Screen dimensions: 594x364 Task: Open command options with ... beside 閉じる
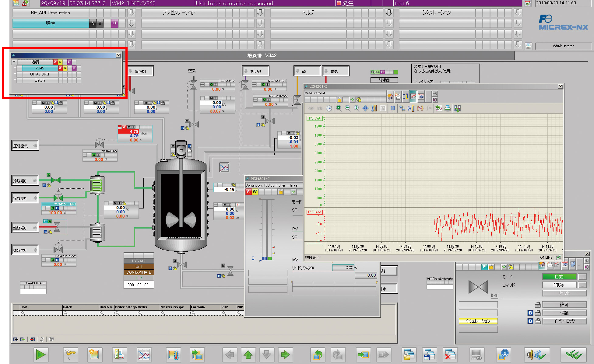point(582,285)
